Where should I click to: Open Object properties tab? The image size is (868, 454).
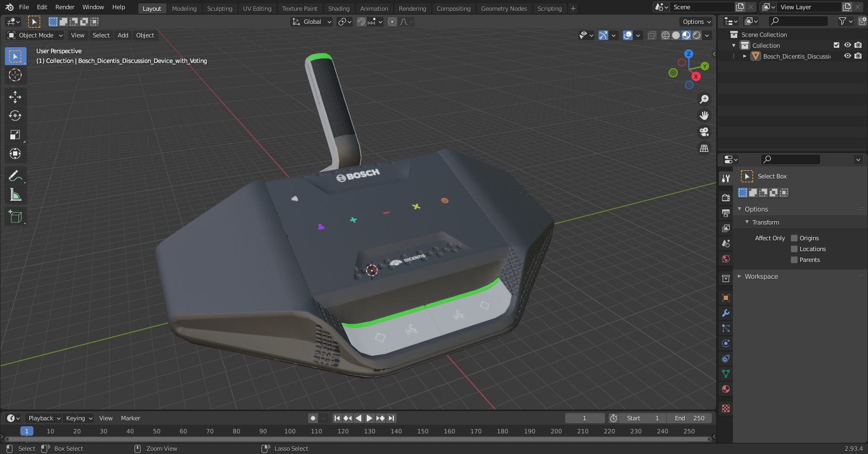coord(725,298)
